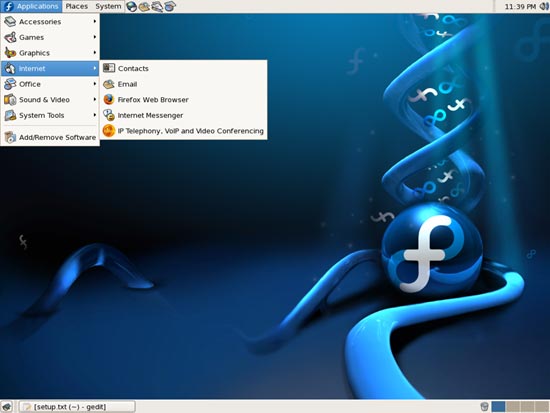
Task: Launch the mail envelope panel launcher icon
Action: click(144, 6)
